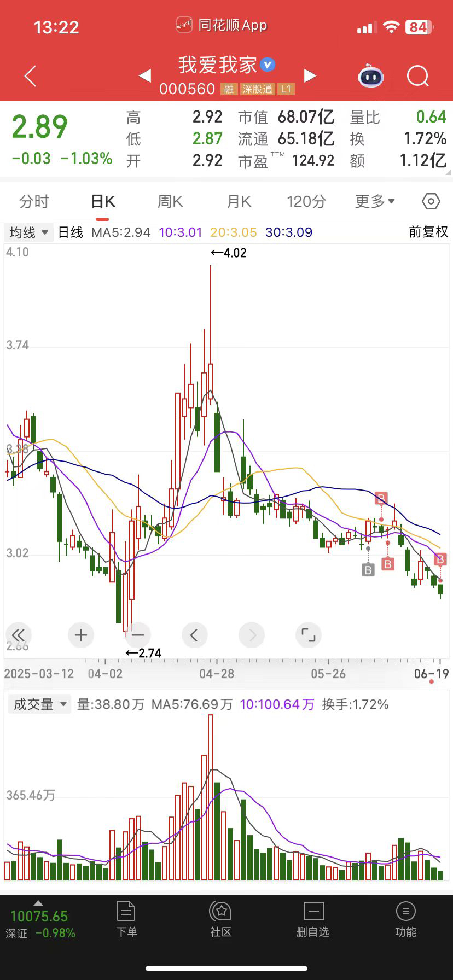Tap the 13:22 status bar clock
The image size is (453, 980).
coord(56,27)
